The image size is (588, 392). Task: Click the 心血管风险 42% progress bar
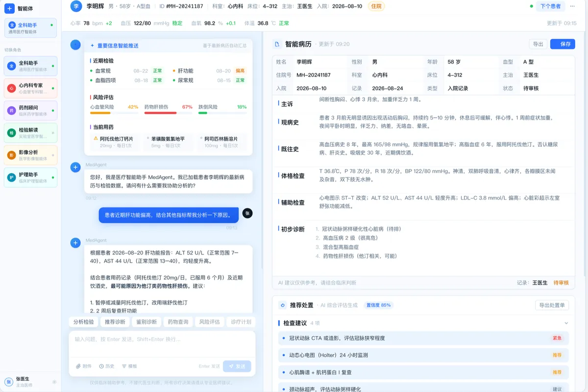(x=114, y=113)
